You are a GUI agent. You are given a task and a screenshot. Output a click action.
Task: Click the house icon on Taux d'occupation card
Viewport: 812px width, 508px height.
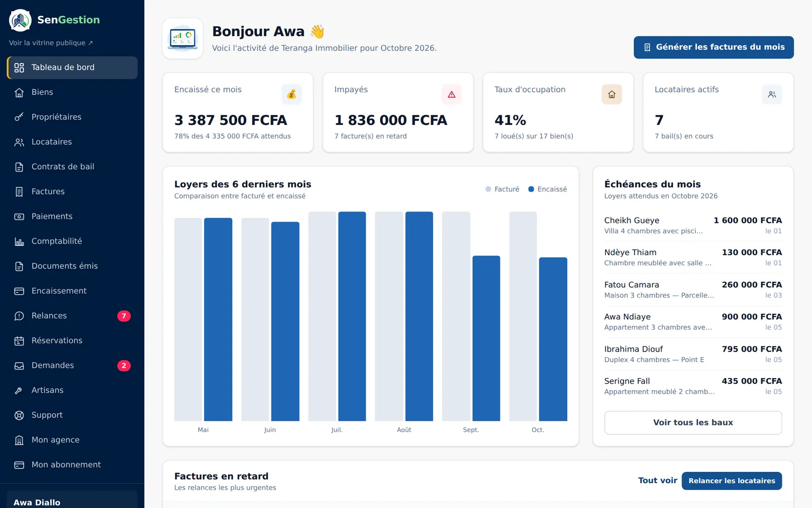click(612, 94)
